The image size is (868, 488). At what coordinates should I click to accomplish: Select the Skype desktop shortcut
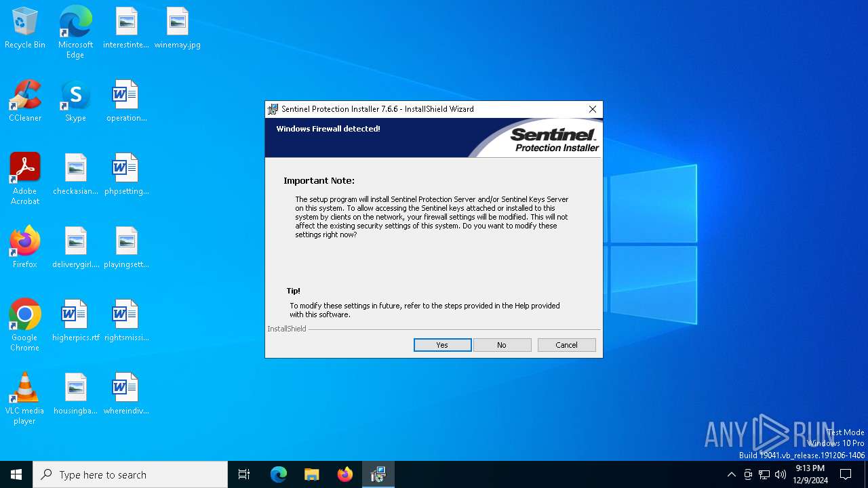click(75, 101)
